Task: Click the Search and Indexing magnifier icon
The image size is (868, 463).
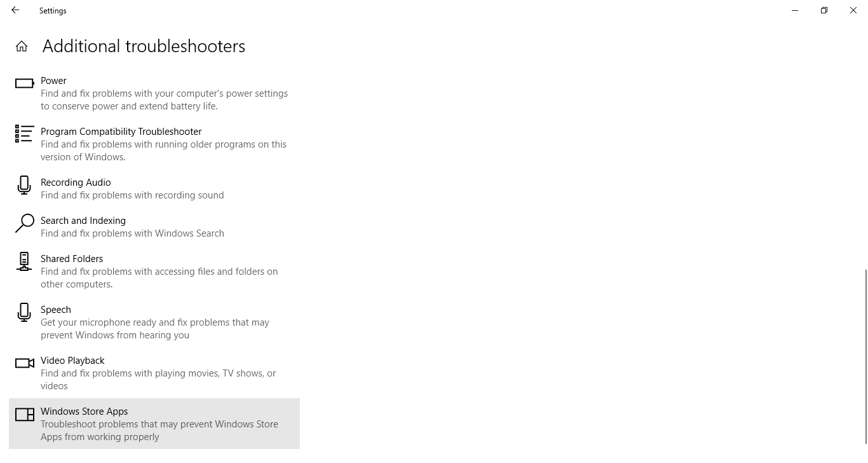Action: click(x=24, y=223)
